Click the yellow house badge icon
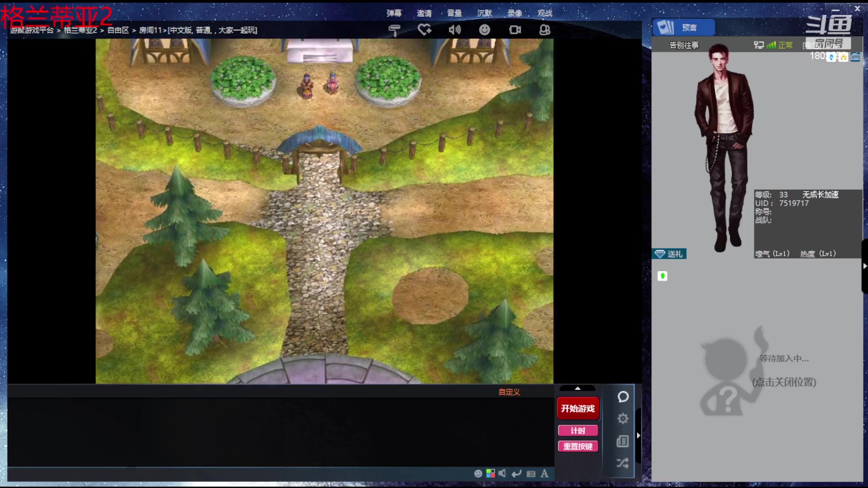Screen dimensions: 868x488 click(843, 57)
